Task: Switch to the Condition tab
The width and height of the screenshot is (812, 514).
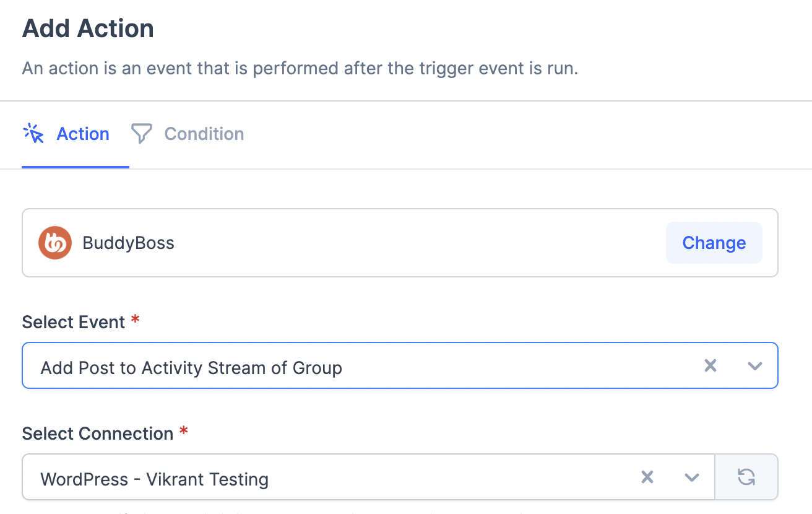Action: point(204,134)
